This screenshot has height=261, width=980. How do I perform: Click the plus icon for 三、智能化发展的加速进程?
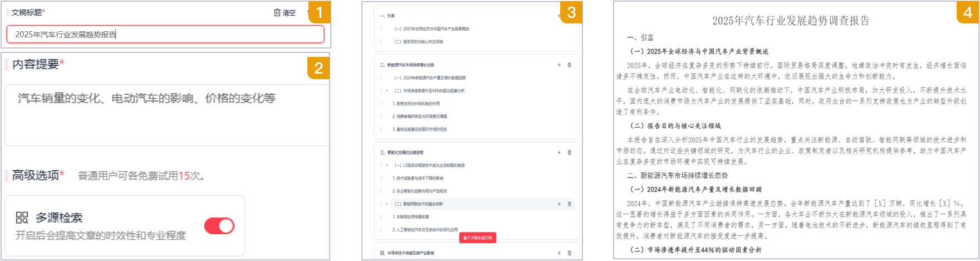point(559,152)
